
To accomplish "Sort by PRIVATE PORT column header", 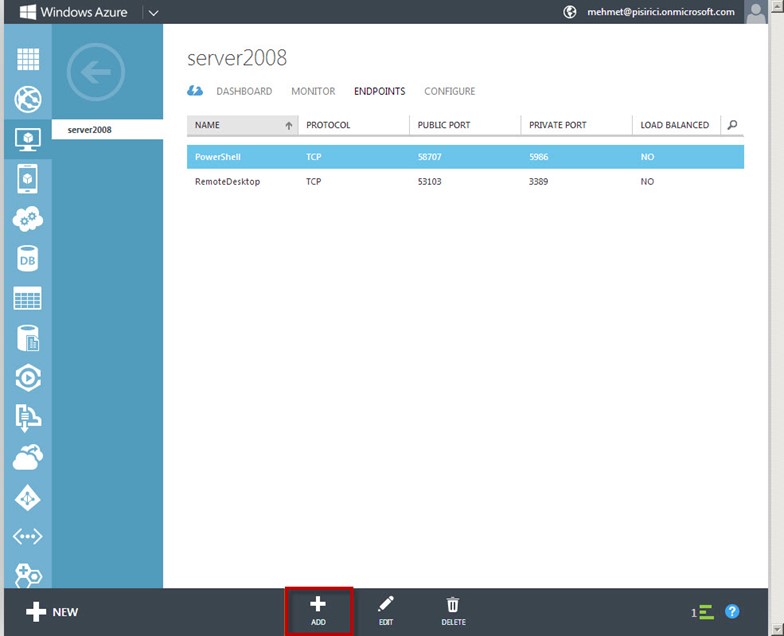I will 577,125.
